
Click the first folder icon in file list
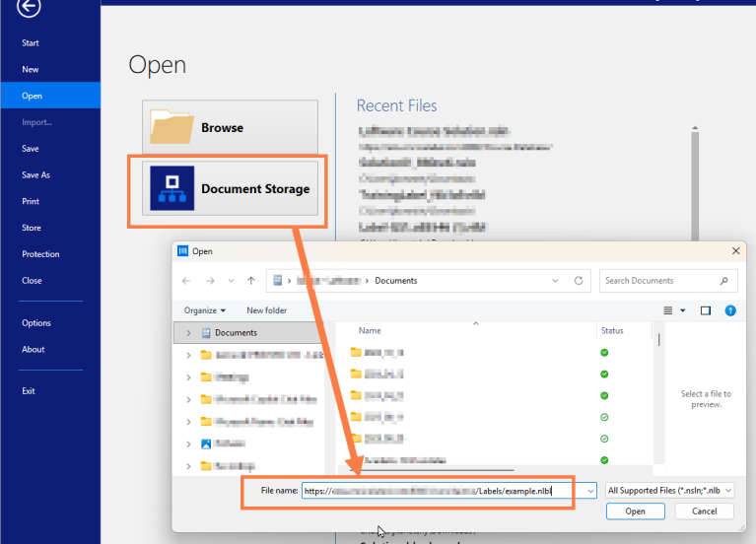[x=356, y=352]
